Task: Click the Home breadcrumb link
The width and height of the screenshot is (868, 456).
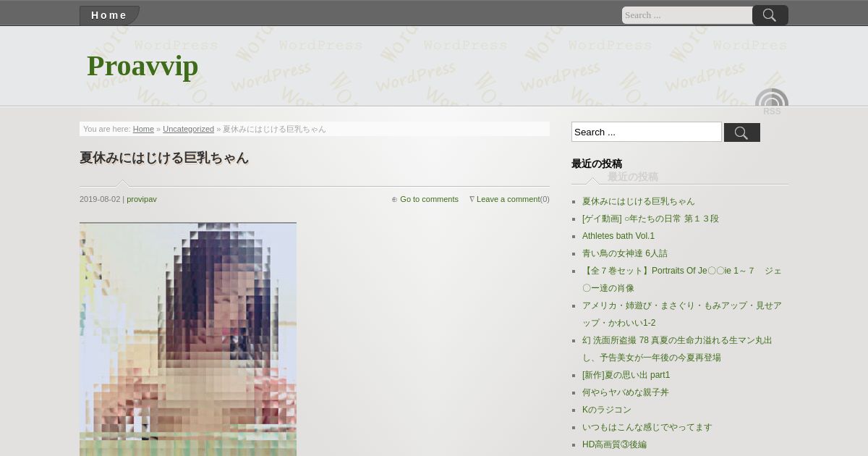Action: tap(143, 129)
